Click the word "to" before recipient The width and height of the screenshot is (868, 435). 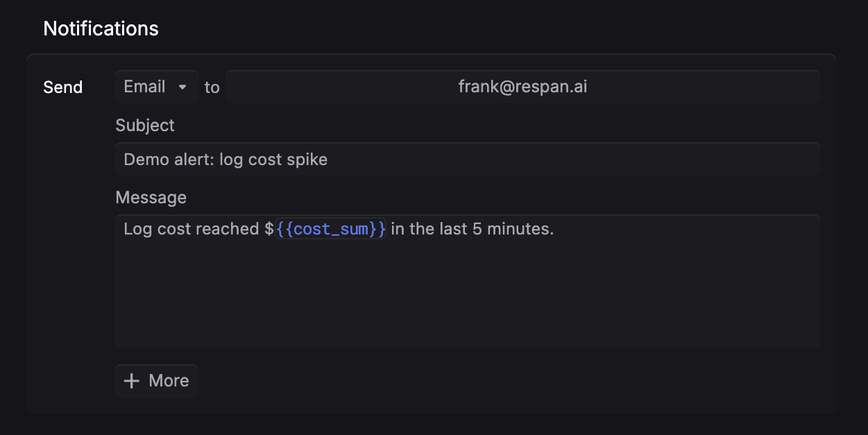click(x=212, y=87)
